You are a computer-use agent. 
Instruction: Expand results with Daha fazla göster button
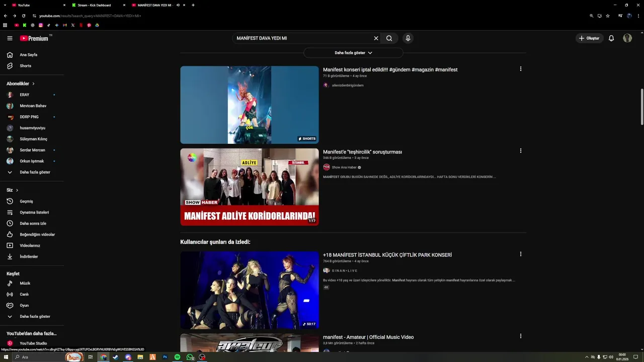coord(353,53)
